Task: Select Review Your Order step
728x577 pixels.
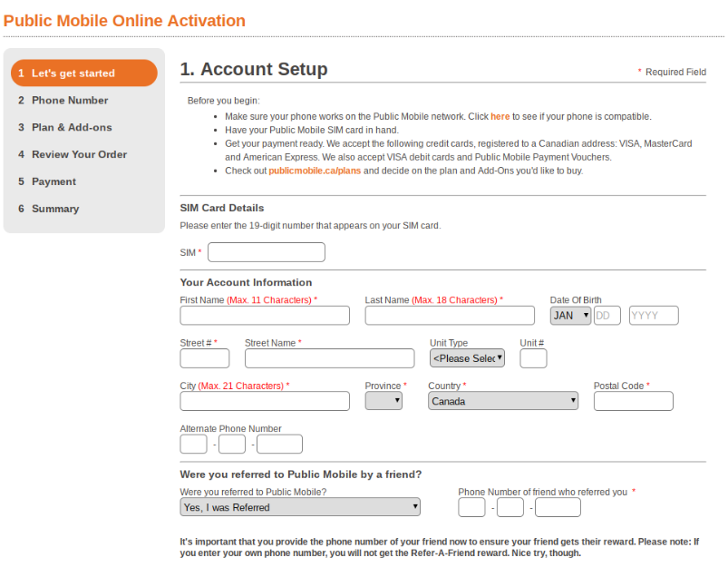Action: tap(73, 154)
